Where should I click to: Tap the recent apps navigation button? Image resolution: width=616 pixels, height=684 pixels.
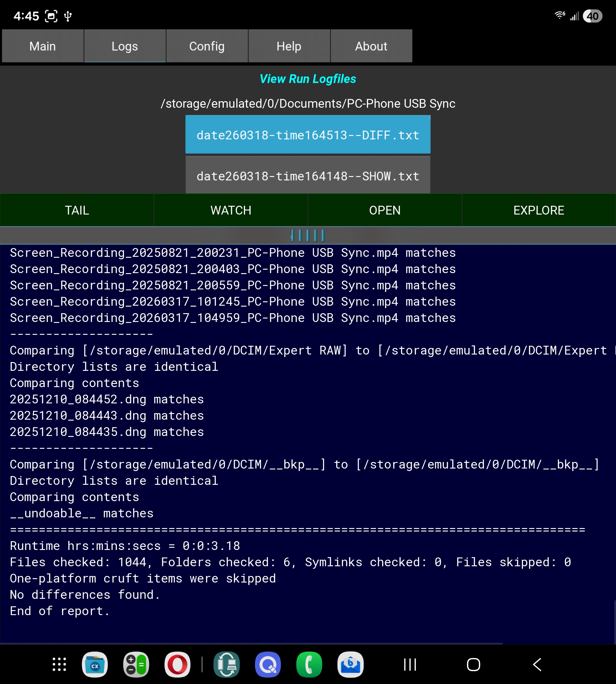[x=410, y=664]
